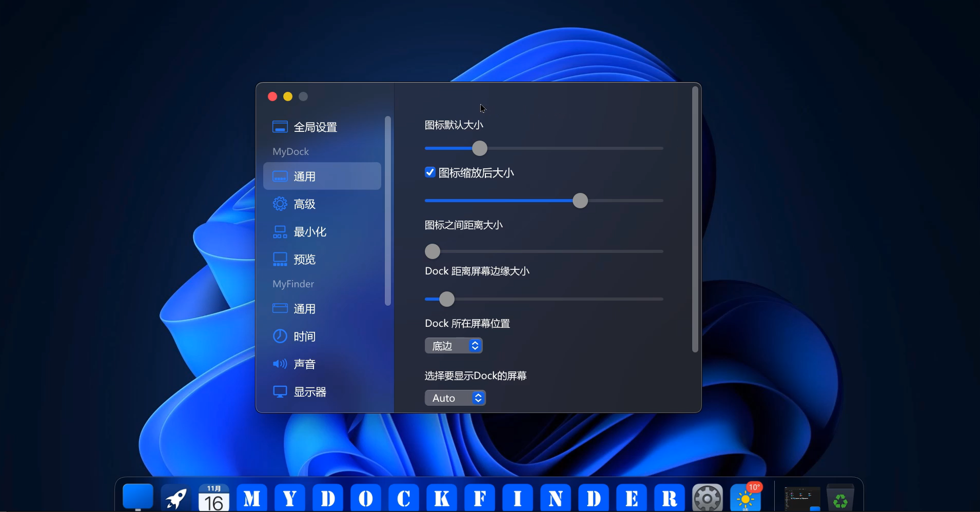This screenshot has height=512, width=980.
Task: Select 通用 under the MyFinder section
Action: 322,309
